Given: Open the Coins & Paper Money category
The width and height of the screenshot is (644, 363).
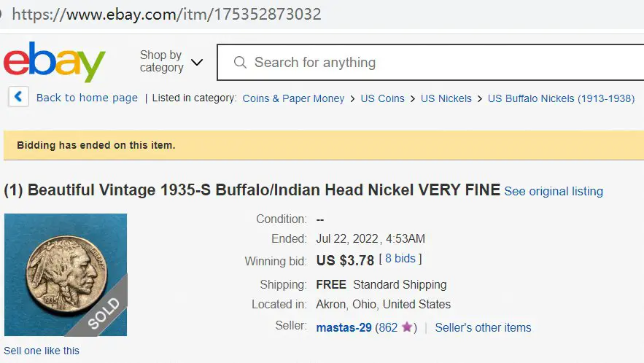Looking at the screenshot, I should click(293, 98).
